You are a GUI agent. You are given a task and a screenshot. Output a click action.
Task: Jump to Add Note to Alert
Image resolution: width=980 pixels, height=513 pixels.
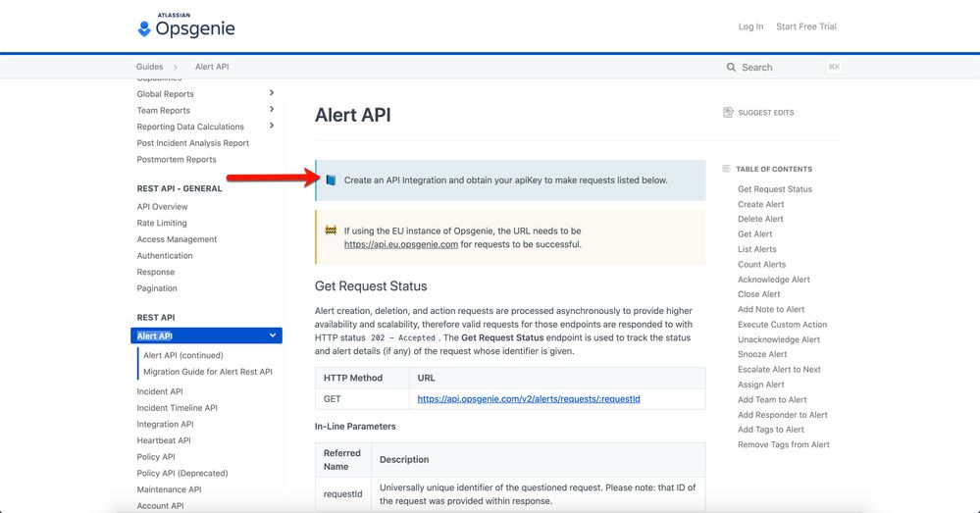click(x=771, y=309)
